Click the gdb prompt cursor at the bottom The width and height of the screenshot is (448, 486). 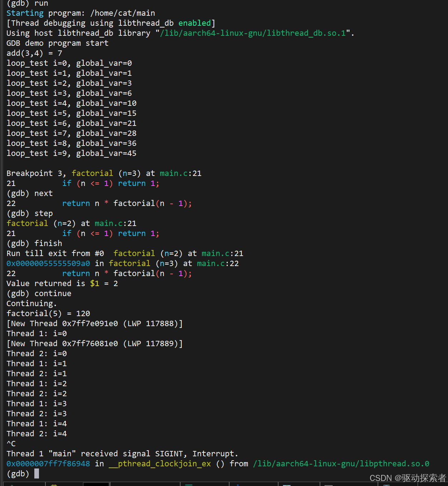[x=36, y=474]
